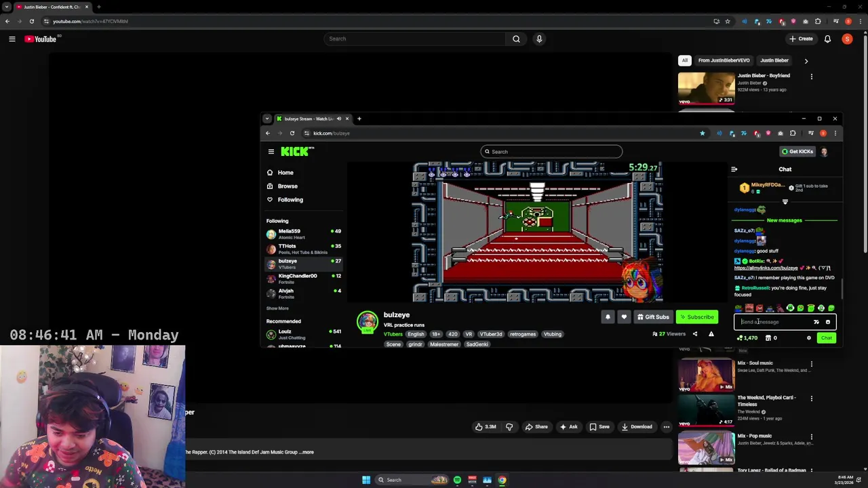Reload the Kick browser page

292,134
